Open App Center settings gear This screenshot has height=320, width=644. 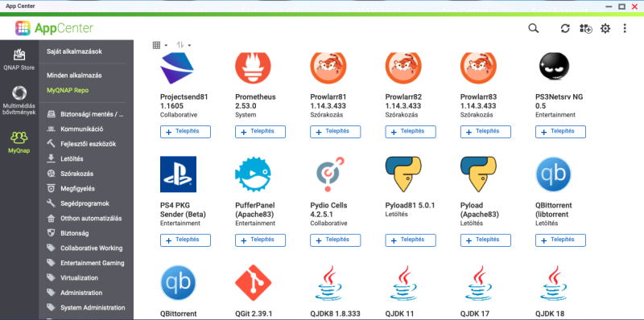605,28
